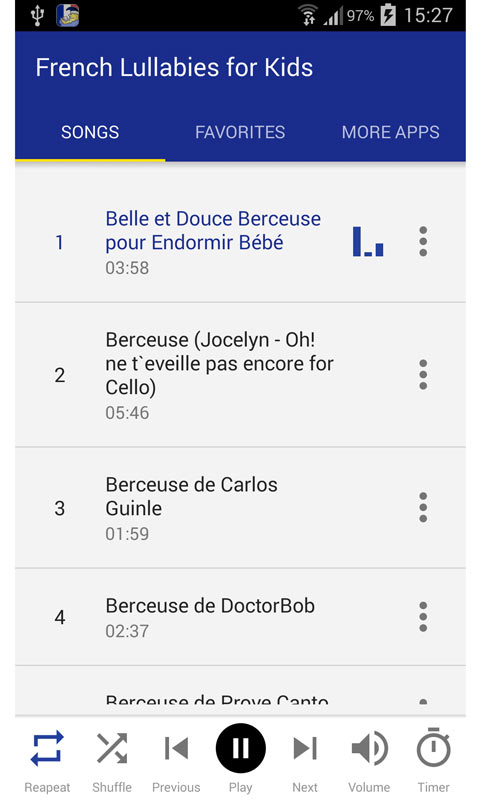Toggle the Shuffle playback icon
Viewport: 480px width, 800px height.
112,748
